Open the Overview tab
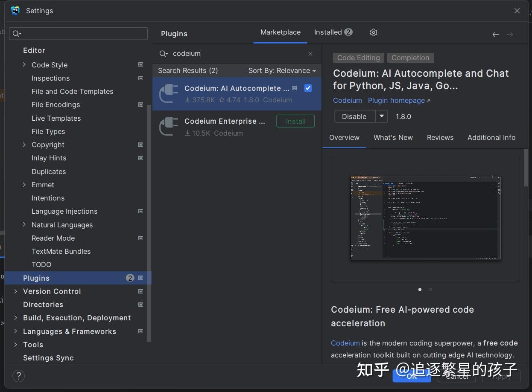The height and width of the screenshot is (392, 532). click(344, 138)
